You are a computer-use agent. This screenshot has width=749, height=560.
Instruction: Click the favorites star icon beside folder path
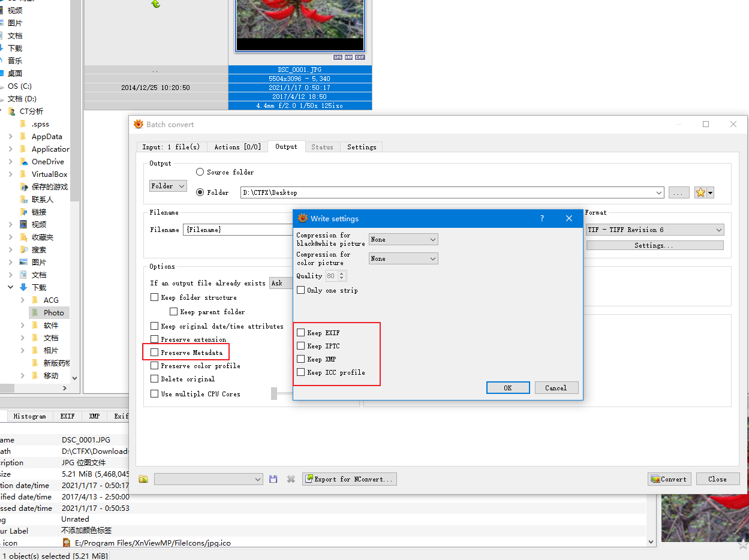coord(700,192)
